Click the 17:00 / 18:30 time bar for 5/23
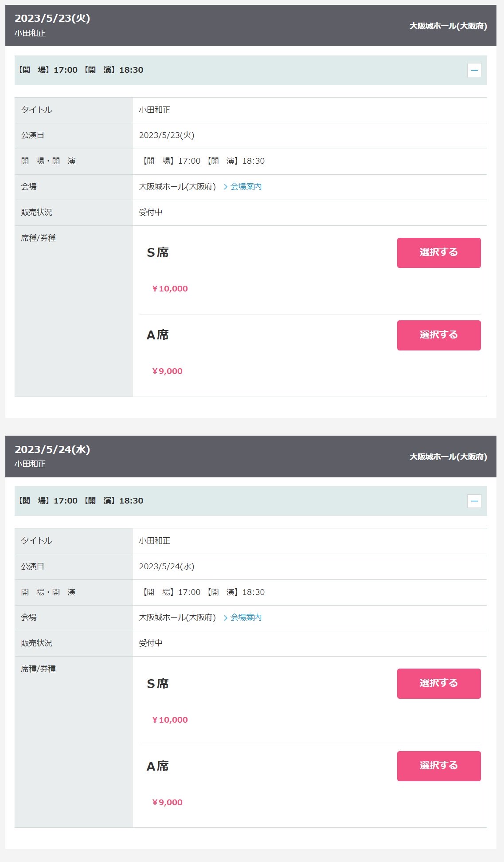This screenshot has height=862, width=504. [251, 70]
